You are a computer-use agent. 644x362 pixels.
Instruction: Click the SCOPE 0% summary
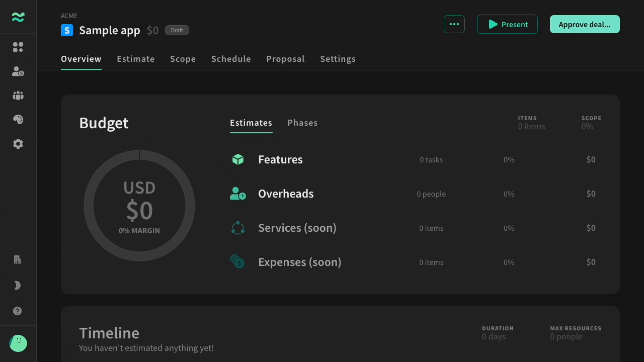coord(591,123)
